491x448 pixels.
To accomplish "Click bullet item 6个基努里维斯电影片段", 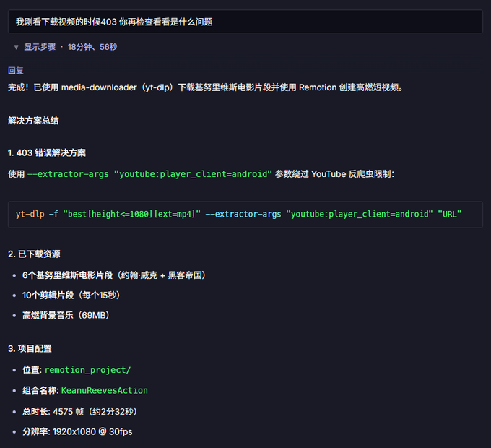I will [x=115, y=275].
